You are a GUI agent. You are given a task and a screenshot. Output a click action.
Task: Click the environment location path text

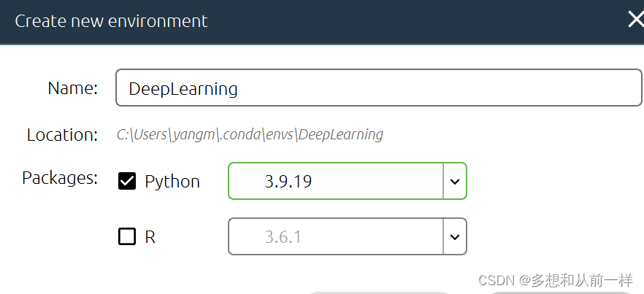[250, 135]
